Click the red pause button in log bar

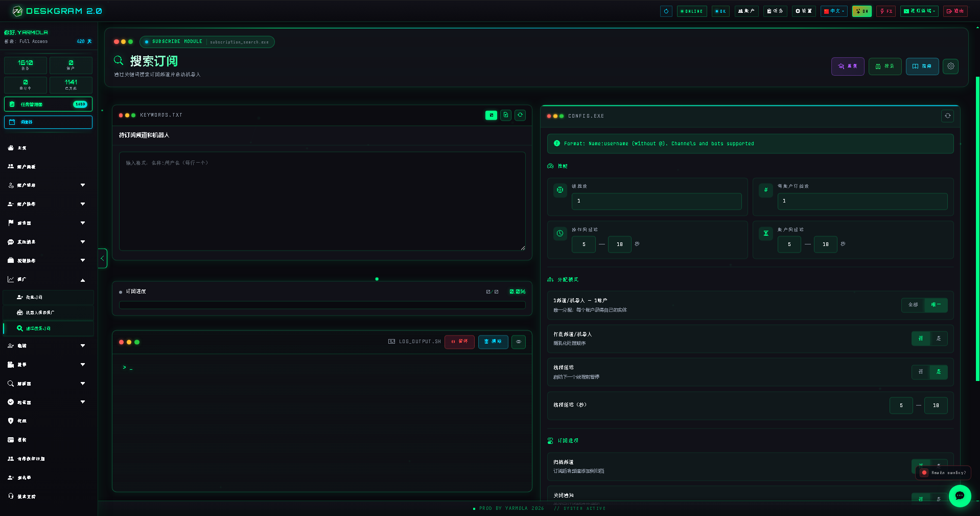tap(459, 342)
